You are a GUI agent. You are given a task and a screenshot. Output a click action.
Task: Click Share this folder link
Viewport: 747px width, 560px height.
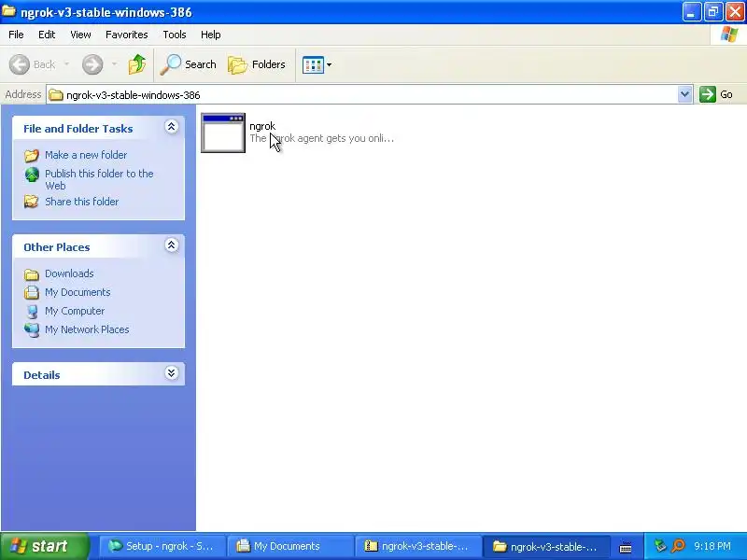[x=82, y=202]
